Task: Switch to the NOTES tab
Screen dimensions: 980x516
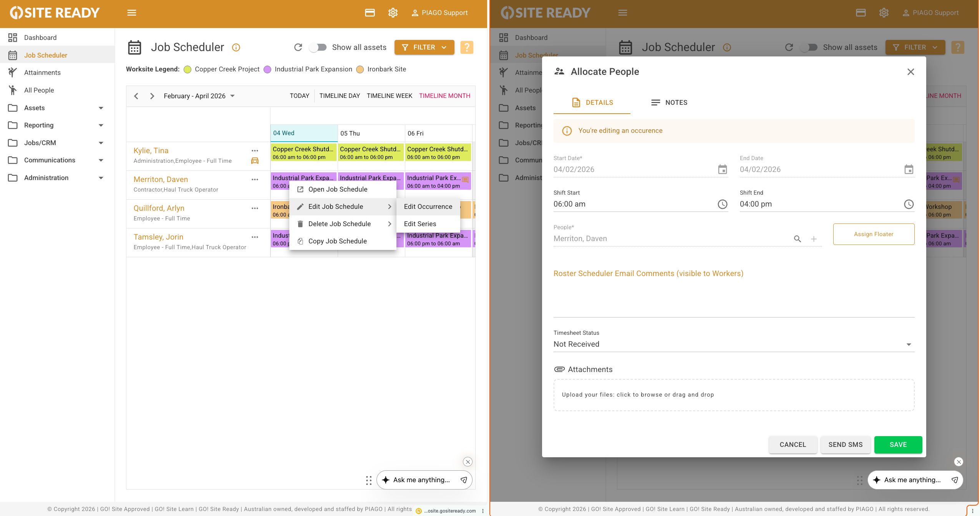Action: (x=669, y=103)
